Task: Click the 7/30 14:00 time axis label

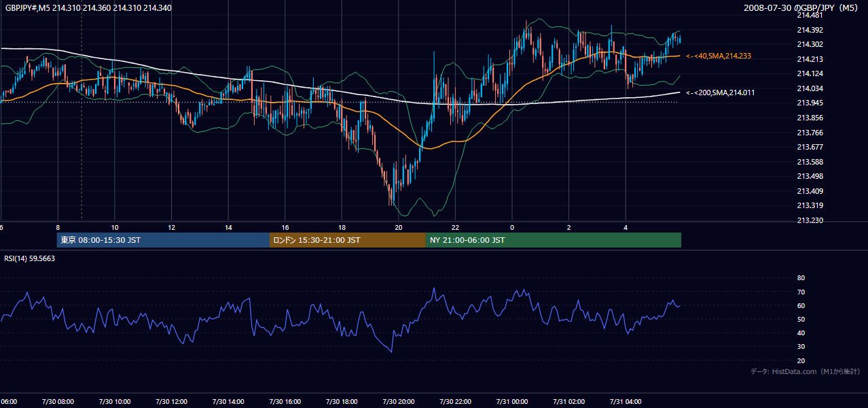Action: [x=228, y=401]
